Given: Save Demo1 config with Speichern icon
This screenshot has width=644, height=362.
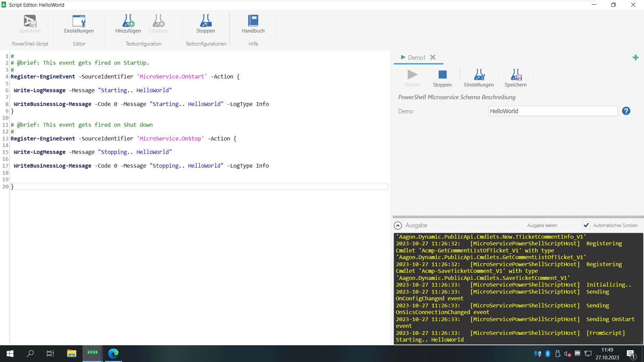Looking at the screenshot, I should 515,75.
